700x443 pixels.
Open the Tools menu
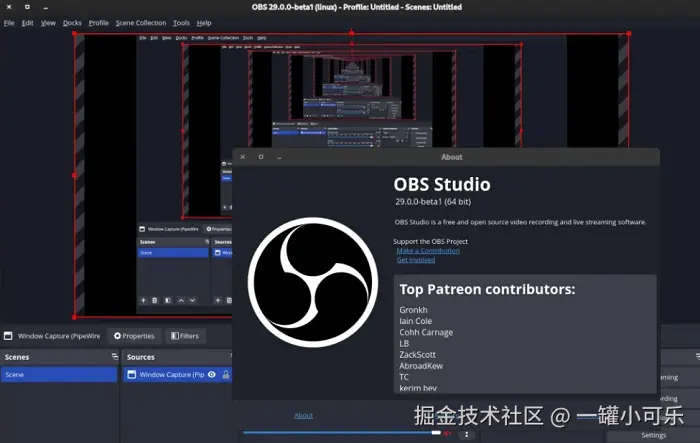pyautogui.click(x=181, y=23)
